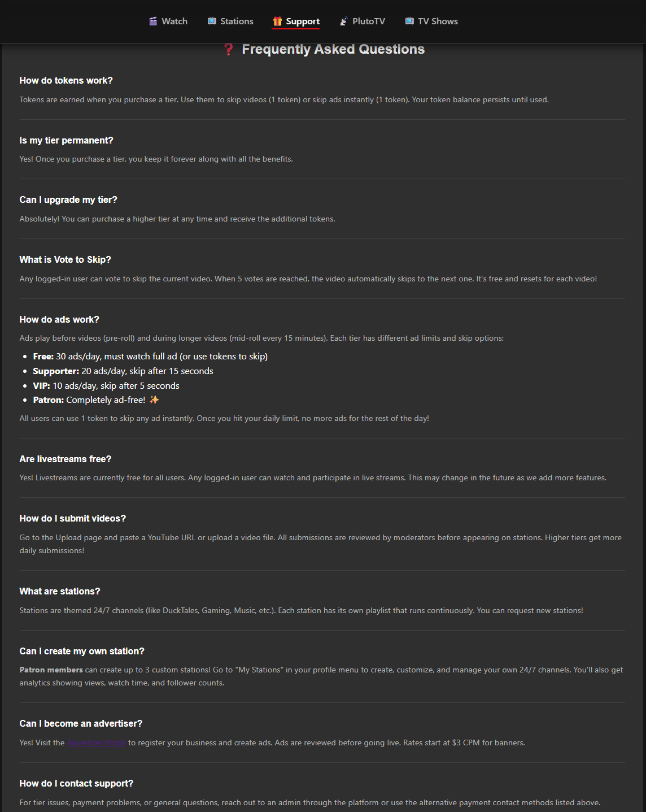Image resolution: width=646 pixels, height=812 pixels.
Task: Collapse the How do ads work section
Action: pyautogui.click(x=59, y=319)
